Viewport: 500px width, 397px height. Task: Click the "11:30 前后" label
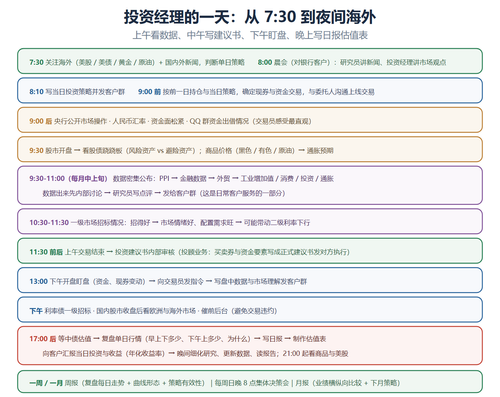[46, 252]
